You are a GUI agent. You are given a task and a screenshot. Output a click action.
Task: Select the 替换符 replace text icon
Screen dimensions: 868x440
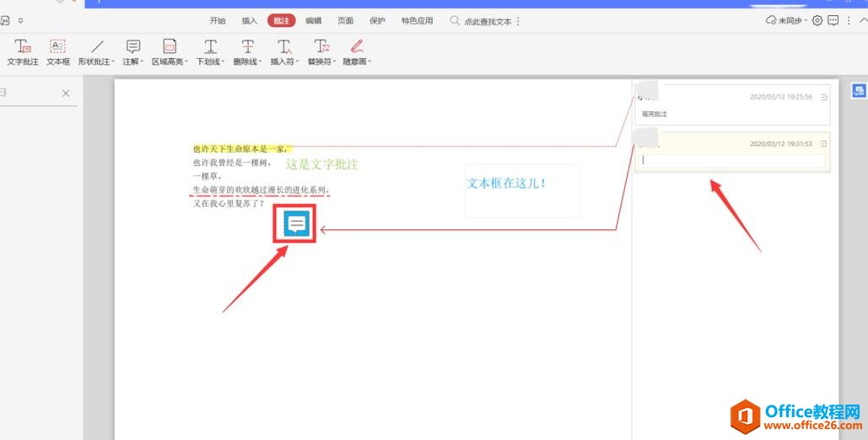321,46
